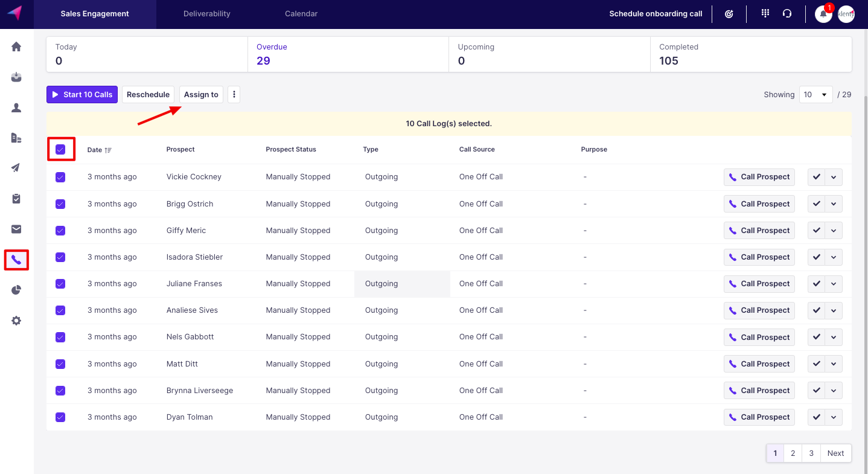Go to page 2 of results
Image resolution: width=868 pixels, height=474 pixels.
pyautogui.click(x=793, y=453)
